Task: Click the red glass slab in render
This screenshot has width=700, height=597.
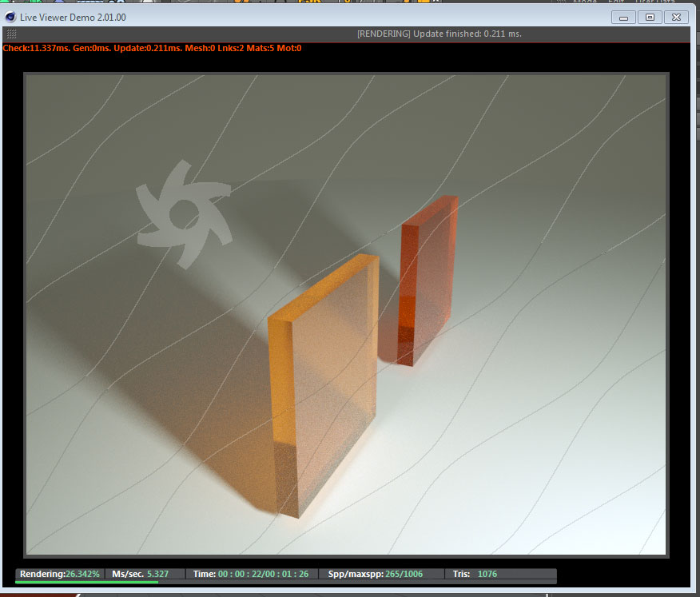Action: coord(428,281)
